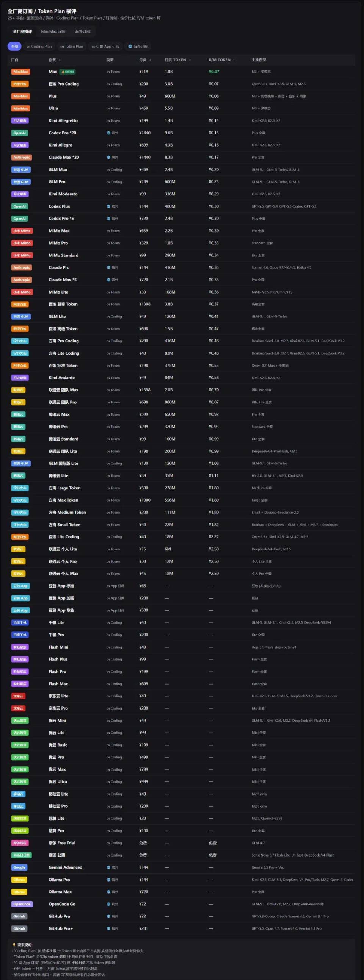Viewport: 364px width, 980px height.
Task: Click the globe icon in the OpenCode Go row
Action: [x=108, y=904]
